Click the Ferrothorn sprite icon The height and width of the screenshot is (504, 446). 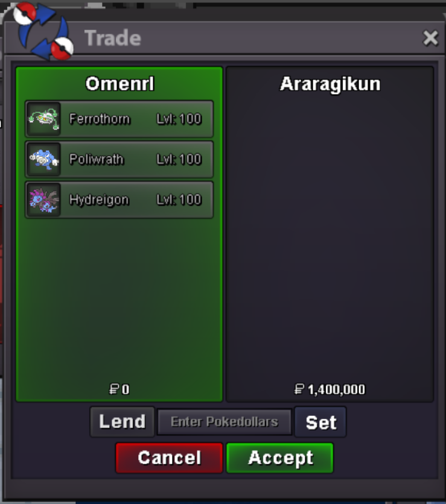click(x=44, y=119)
